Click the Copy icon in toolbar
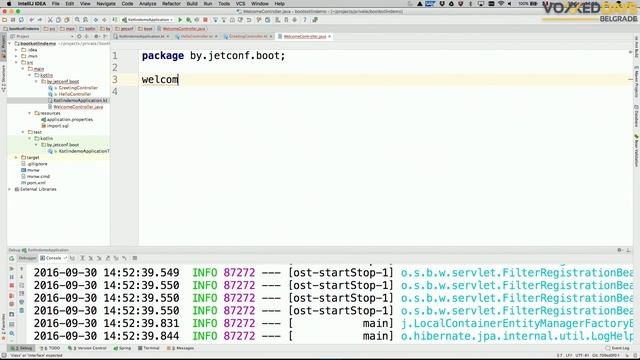The image size is (640, 360). tap(59, 20)
